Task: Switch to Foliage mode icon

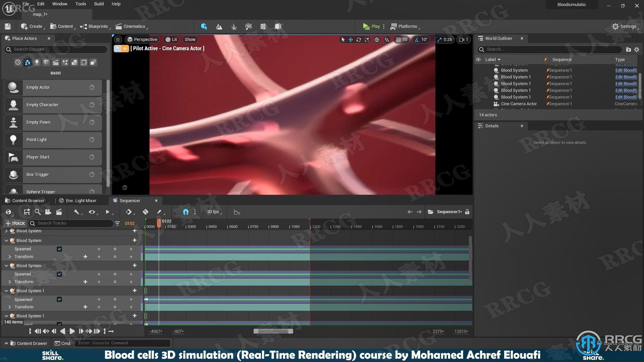Action: click(234, 26)
